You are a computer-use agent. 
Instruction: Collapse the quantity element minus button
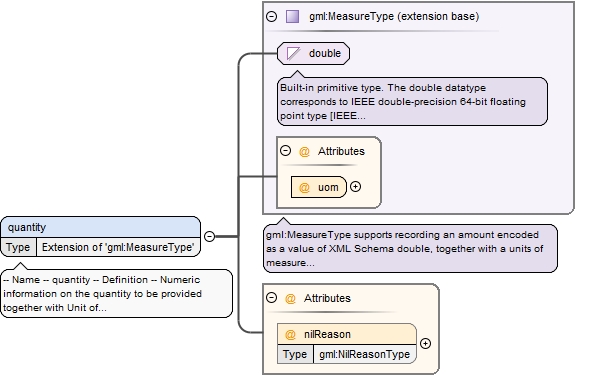pos(209,236)
